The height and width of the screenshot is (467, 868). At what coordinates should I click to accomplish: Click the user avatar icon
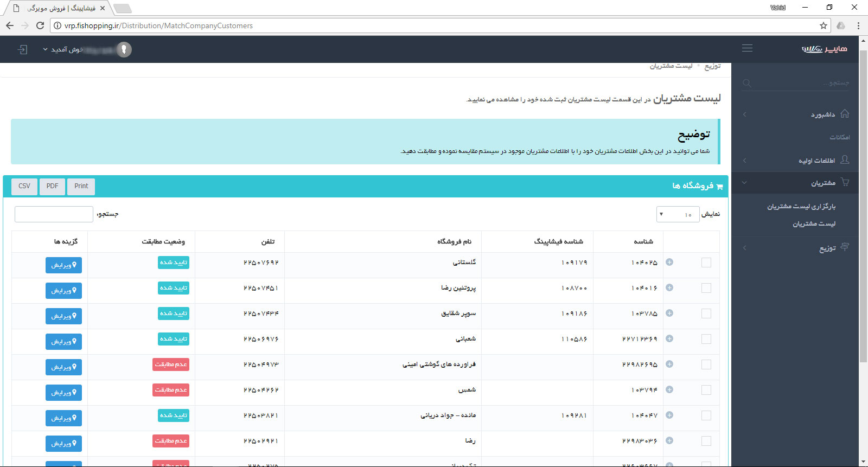(124, 49)
